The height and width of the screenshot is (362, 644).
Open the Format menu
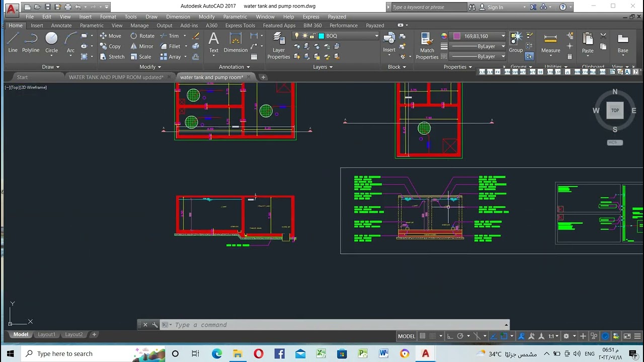click(108, 17)
